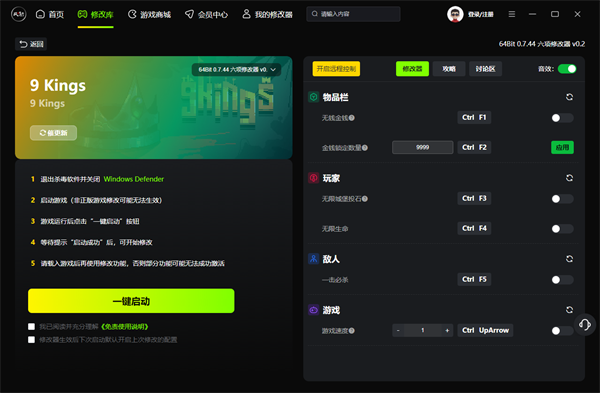
Task: Decrease game speed with minus button
Action: click(x=398, y=330)
